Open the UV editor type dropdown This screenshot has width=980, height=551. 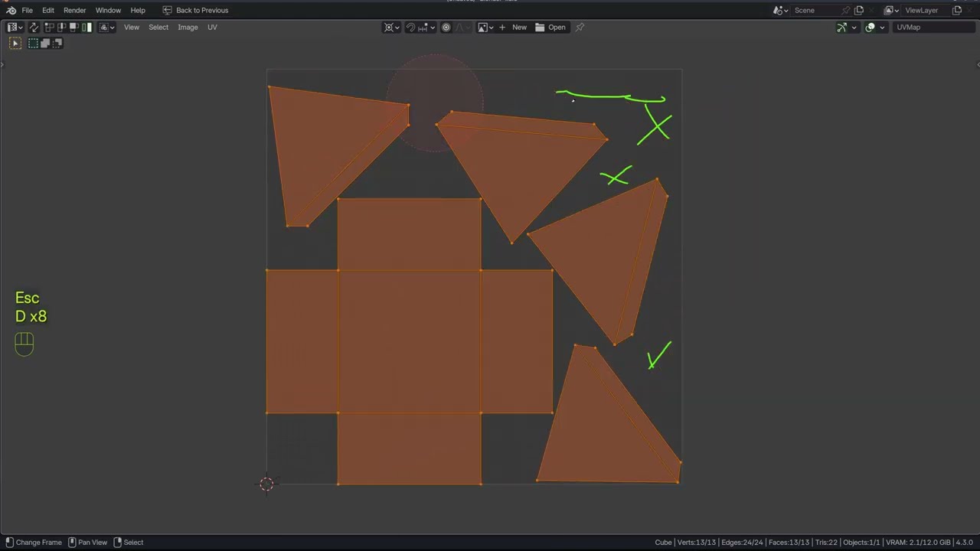click(15, 27)
